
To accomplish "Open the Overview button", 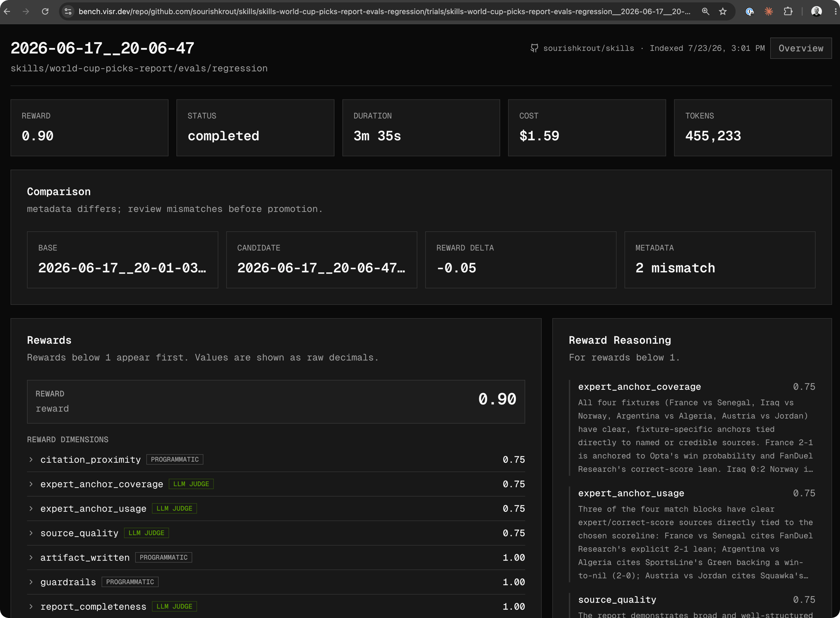I will (801, 48).
